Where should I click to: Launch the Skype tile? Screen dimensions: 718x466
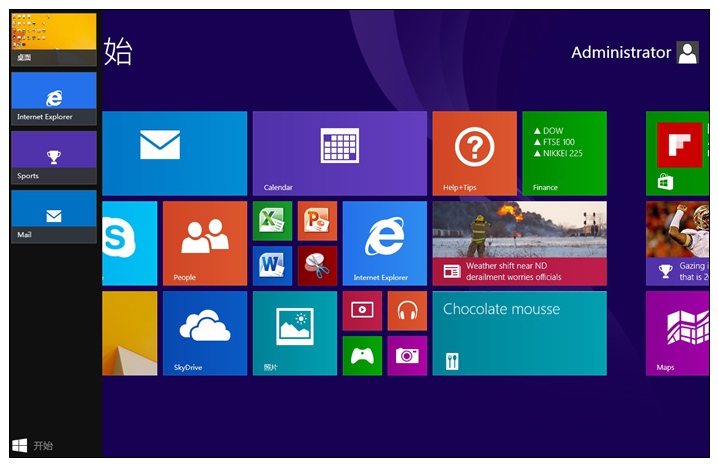coord(130,243)
